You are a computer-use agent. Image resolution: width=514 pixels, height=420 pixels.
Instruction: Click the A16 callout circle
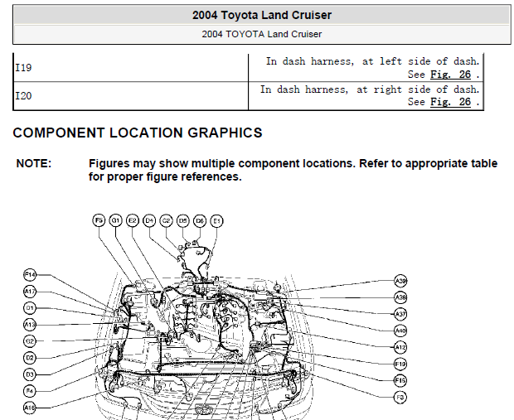pos(30,408)
